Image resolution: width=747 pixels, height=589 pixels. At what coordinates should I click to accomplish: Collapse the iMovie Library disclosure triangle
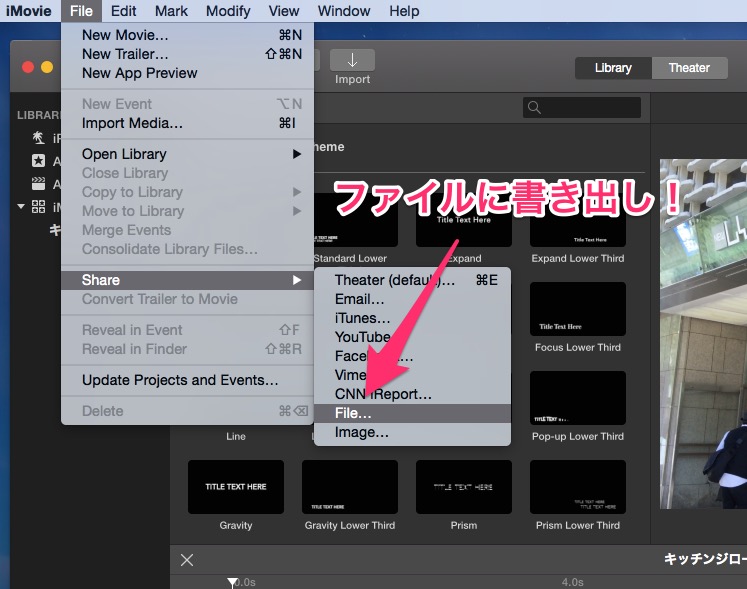click(x=21, y=206)
